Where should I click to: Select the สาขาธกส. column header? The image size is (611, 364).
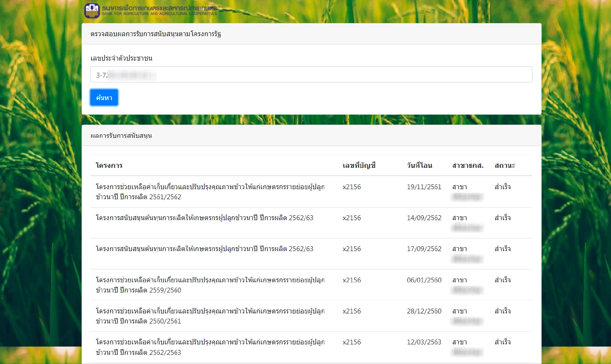pos(468,166)
